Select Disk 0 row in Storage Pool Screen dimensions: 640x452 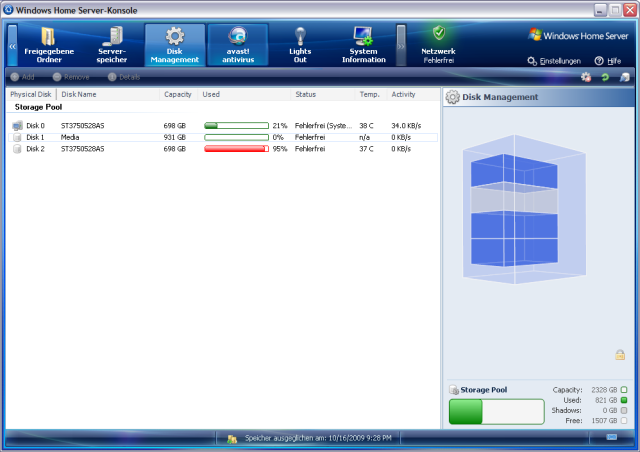coord(150,126)
